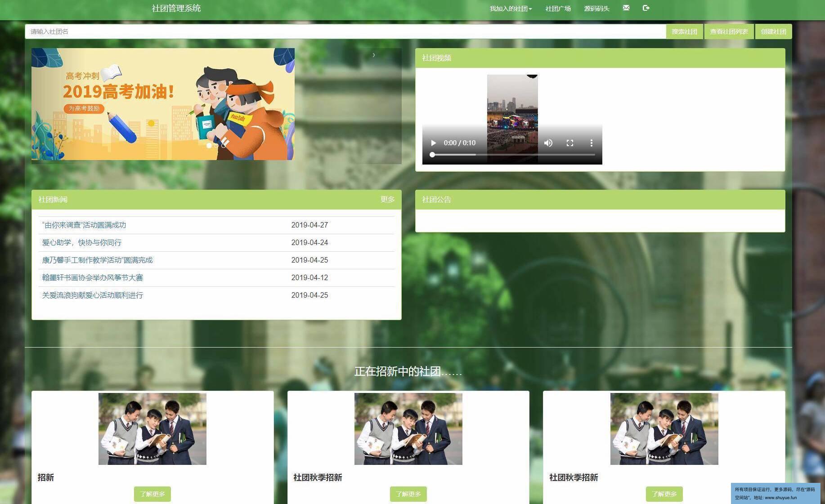
Task: Open 更多 link in 社团新闻 panel
Action: [x=387, y=199]
